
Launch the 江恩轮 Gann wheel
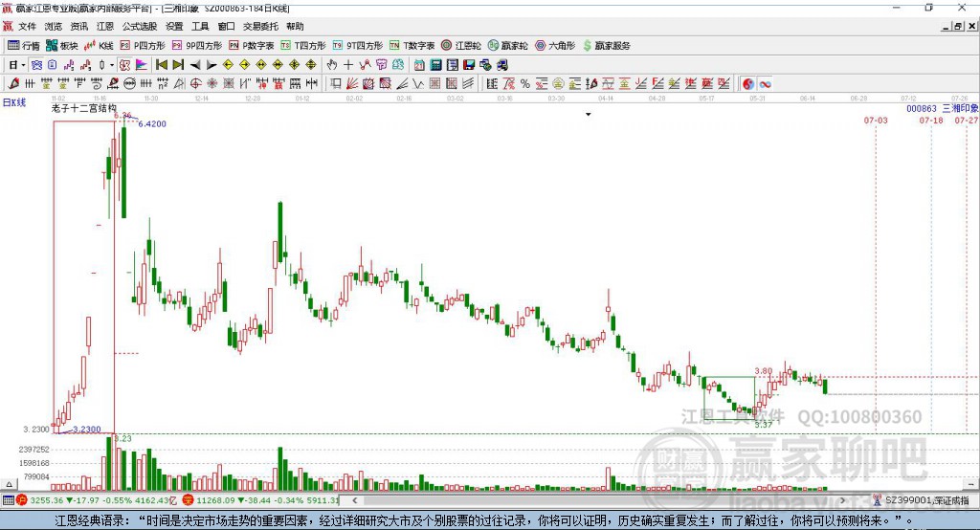coord(461,46)
